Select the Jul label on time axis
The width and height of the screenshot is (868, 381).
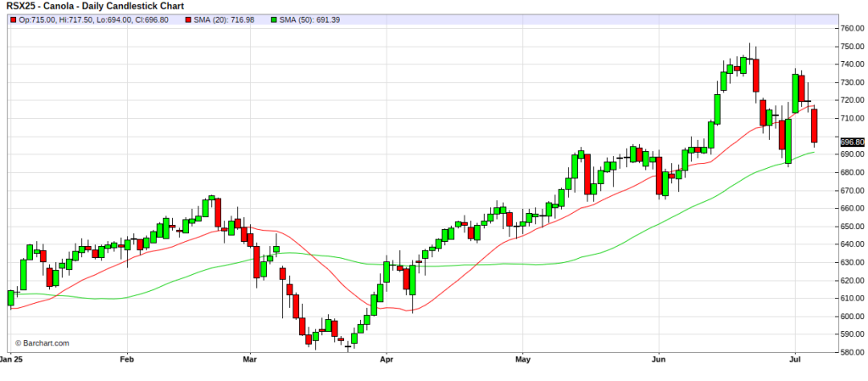pos(795,360)
